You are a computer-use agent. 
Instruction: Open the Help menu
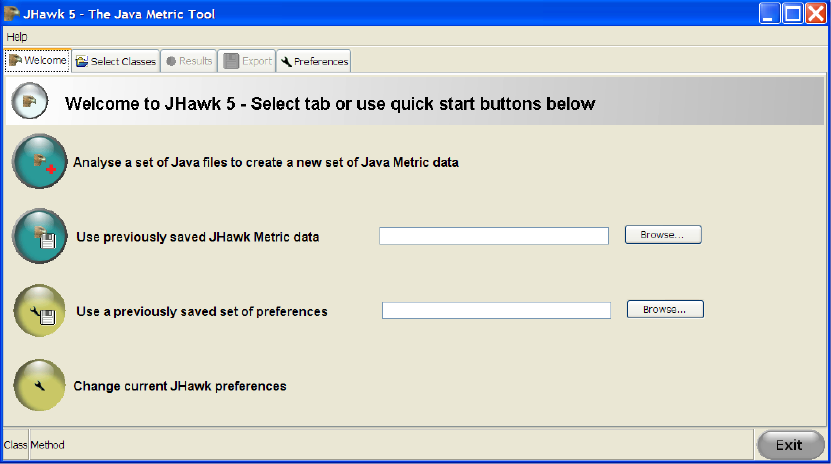point(17,37)
